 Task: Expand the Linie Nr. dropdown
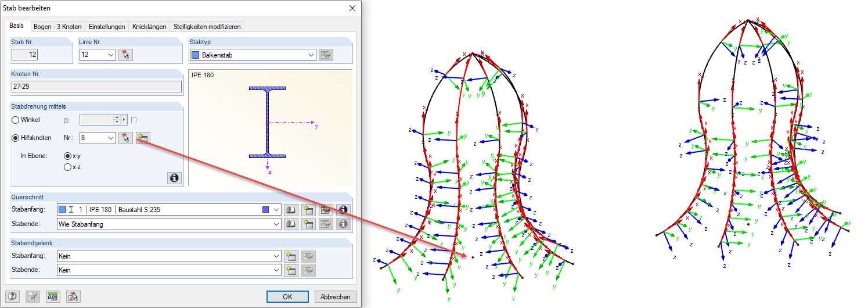coord(111,55)
